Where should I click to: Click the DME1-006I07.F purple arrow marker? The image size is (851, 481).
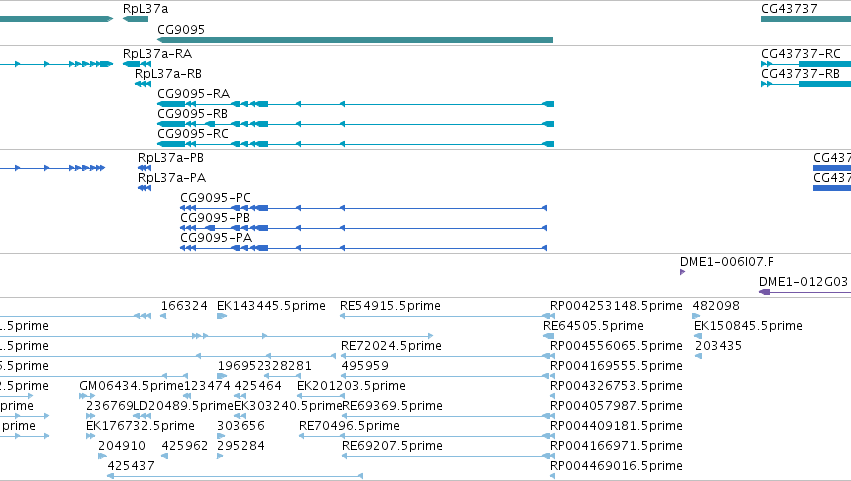coord(682,272)
